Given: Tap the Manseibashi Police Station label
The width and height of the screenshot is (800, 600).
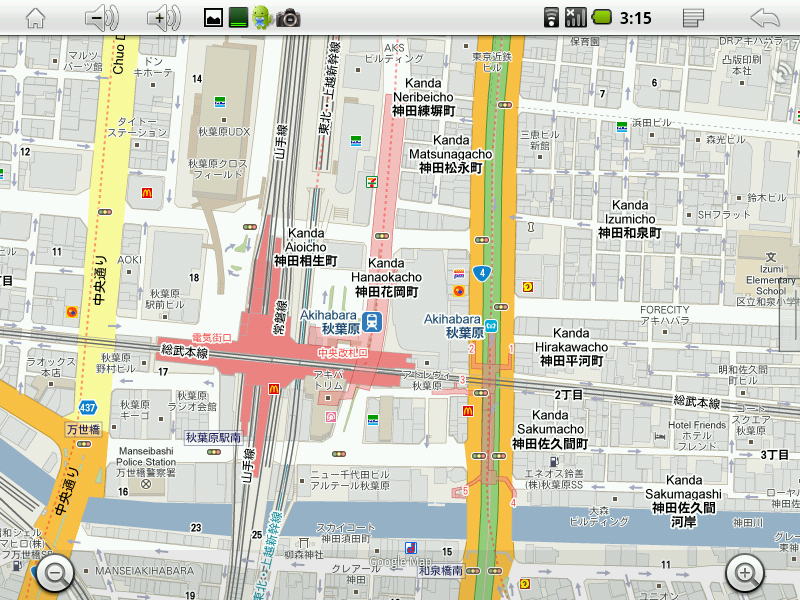Looking at the screenshot, I should [x=146, y=462].
